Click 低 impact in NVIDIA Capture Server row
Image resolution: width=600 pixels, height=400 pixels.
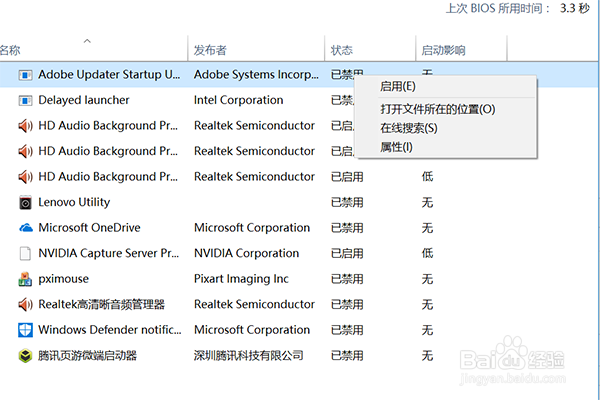427,253
